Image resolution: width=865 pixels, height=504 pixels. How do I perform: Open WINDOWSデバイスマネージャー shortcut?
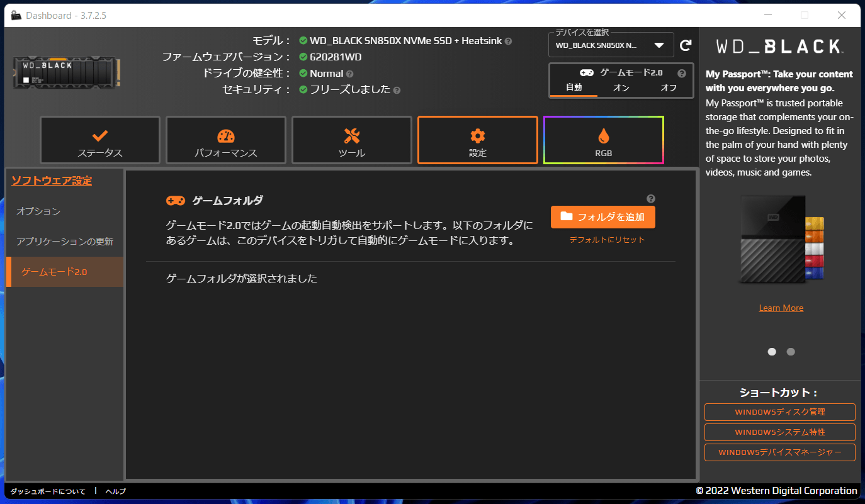click(780, 452)
